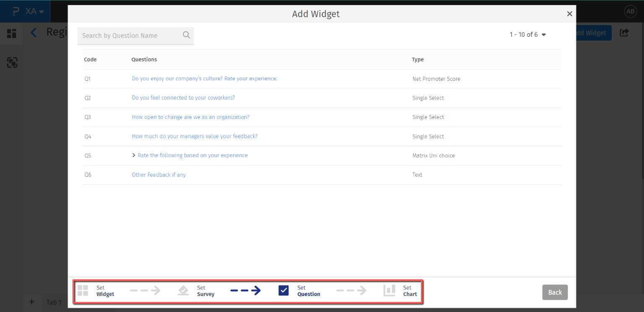Select the Other Feedback if any question
This screenshot has width=644, height=312.
(x=158, y=175)
